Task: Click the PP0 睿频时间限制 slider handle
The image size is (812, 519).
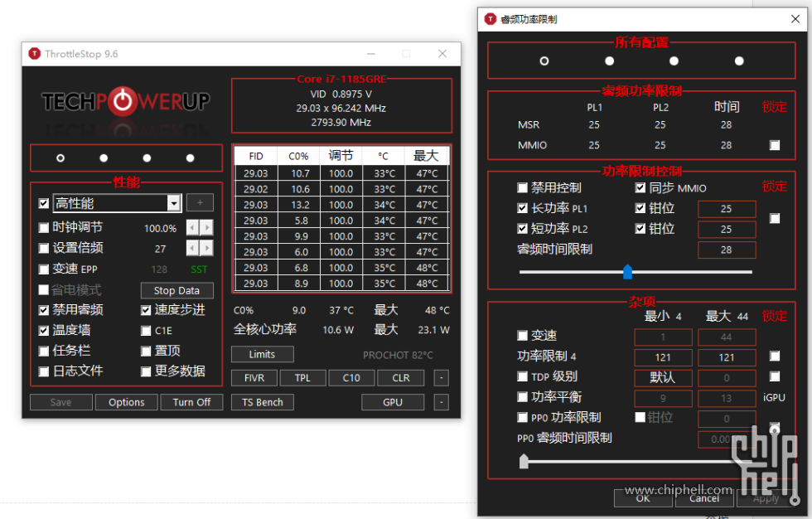Action: click(x=524, y=461)
